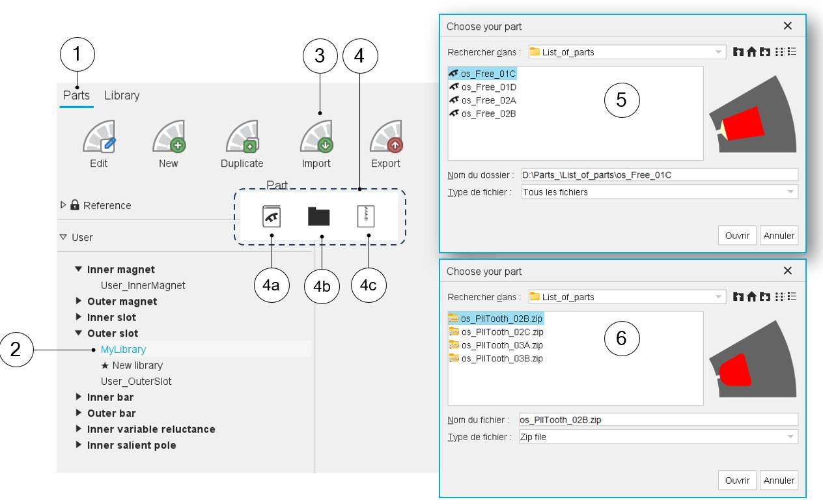Open the Type de fichier Zip file dropdown
The height and width of the screenshot is (504, 823).
(658, 437)
